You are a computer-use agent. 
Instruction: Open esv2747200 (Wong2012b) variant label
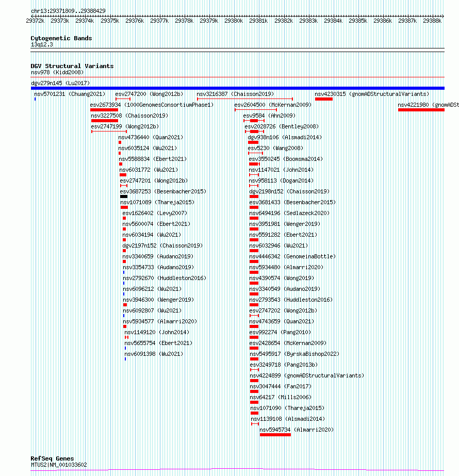149,94
